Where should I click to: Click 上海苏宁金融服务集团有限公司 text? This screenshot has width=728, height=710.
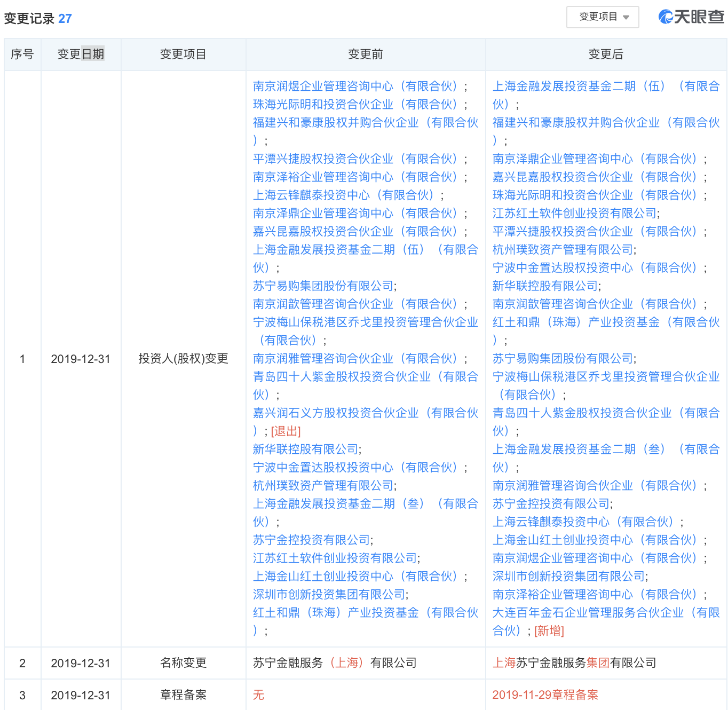click(x=574, y=663)
